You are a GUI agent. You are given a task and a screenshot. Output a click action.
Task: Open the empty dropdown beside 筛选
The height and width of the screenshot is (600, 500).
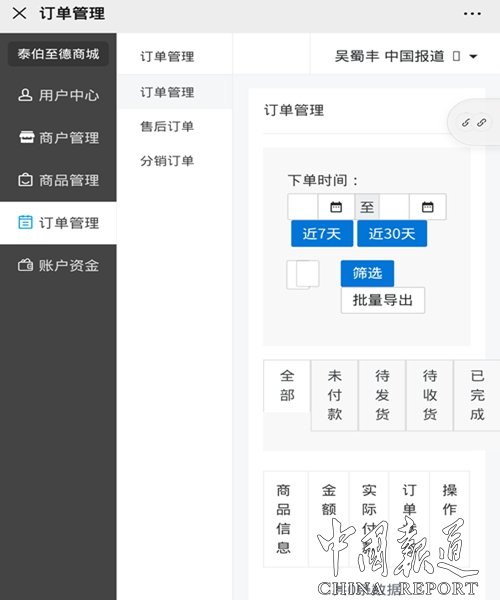[x=303, y=274]
